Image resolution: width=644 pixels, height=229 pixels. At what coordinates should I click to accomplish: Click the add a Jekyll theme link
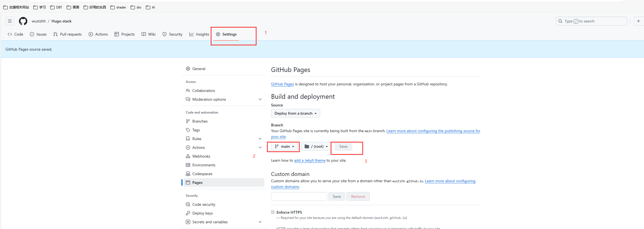point(310,160)
